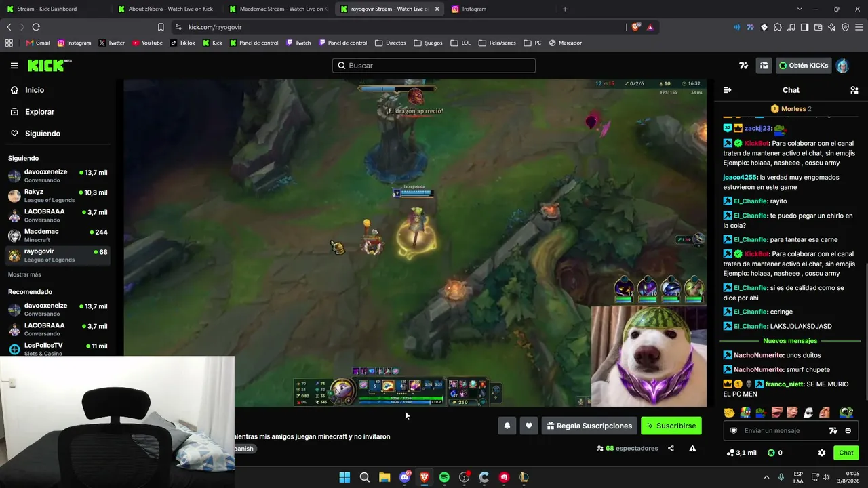Open Spotify from the taskbar

444,477
